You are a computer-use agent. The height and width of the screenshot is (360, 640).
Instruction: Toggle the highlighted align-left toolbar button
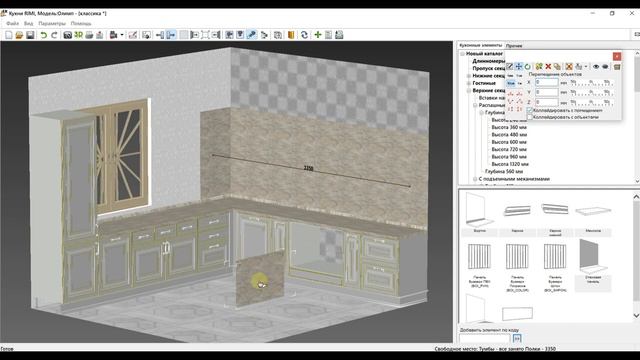171,35
